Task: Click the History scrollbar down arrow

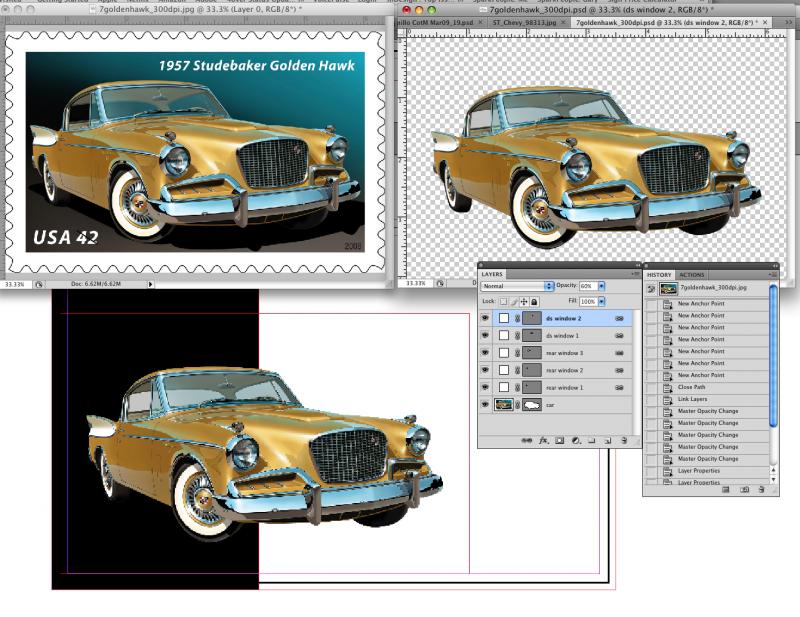Action: [x=773, y=479]
